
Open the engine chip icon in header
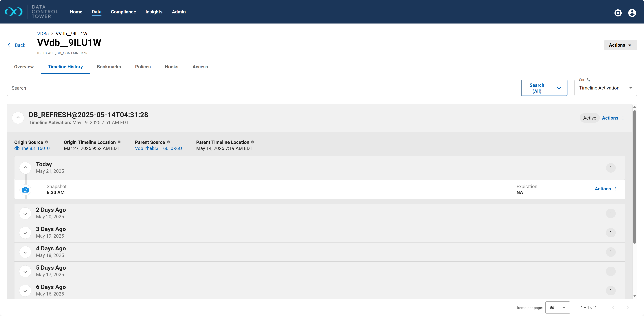(618, 13)
